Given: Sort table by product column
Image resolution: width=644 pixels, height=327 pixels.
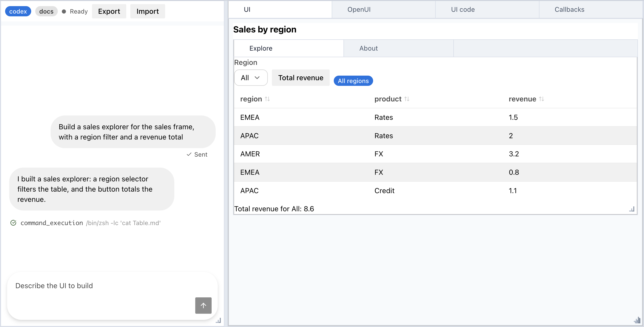Looking at the screenshot, I should [x=407, y=99].
